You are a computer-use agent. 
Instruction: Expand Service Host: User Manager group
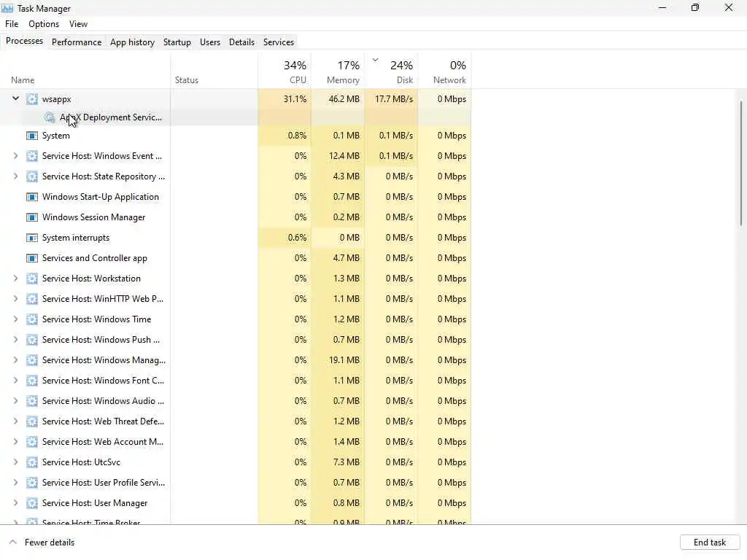tap(15, 503)
